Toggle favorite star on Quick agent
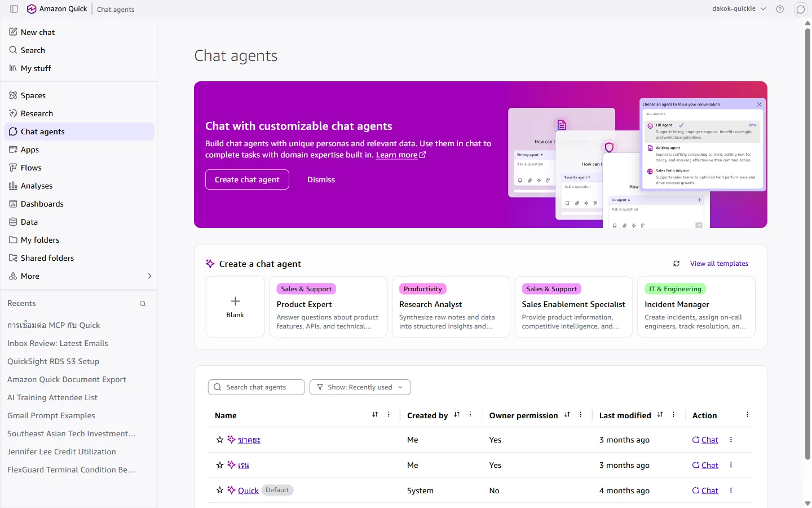Viewport: 812px width, 508px height. coord(220,491)
